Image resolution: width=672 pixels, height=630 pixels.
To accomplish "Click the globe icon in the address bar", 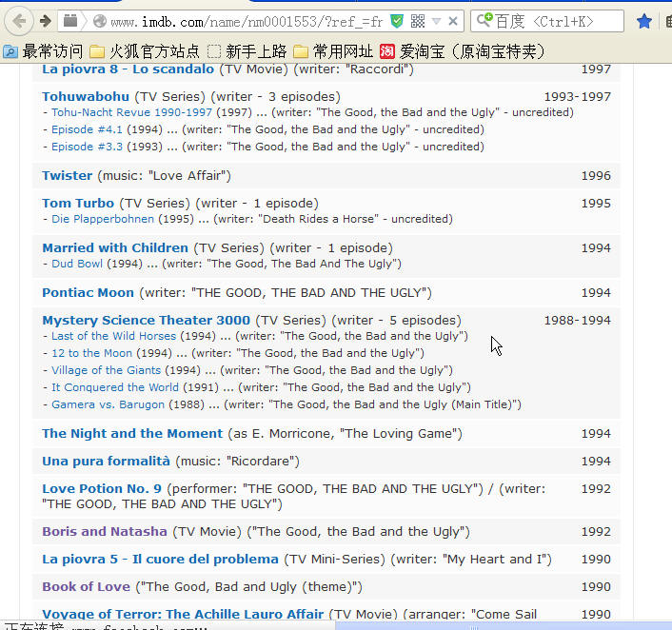I will pyautogui.click(x=99, y=21).
